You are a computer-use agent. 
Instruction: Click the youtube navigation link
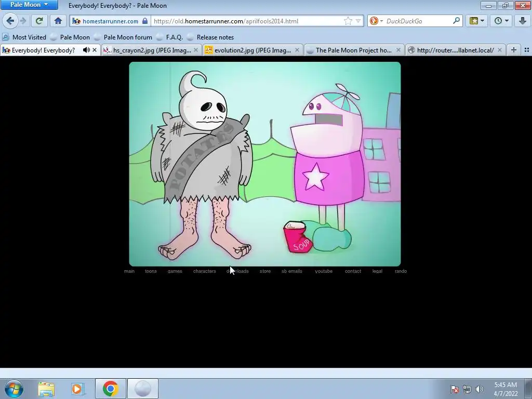(324, 271)
